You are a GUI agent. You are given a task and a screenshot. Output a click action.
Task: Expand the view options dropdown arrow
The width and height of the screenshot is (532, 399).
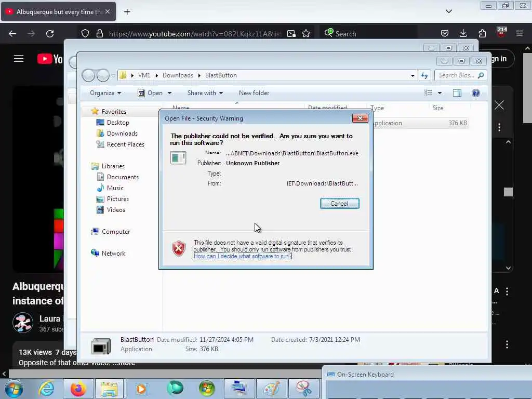tap(440, 93)
